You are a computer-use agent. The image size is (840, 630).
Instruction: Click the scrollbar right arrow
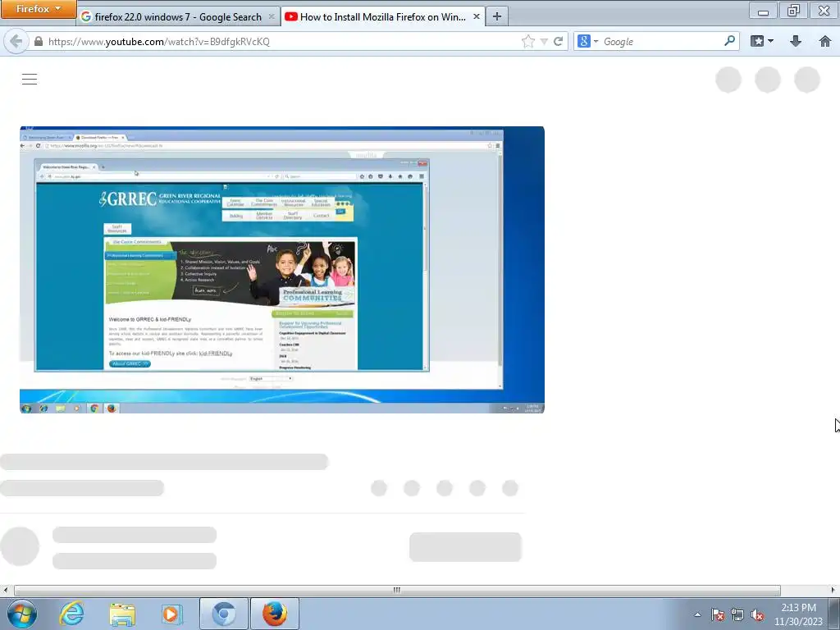(833, 590)
